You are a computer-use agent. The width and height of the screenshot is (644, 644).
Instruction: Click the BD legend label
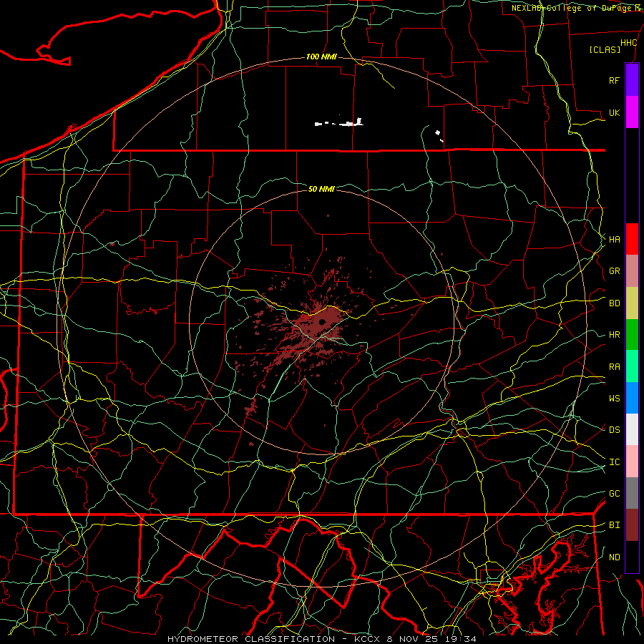click(614, 303)
